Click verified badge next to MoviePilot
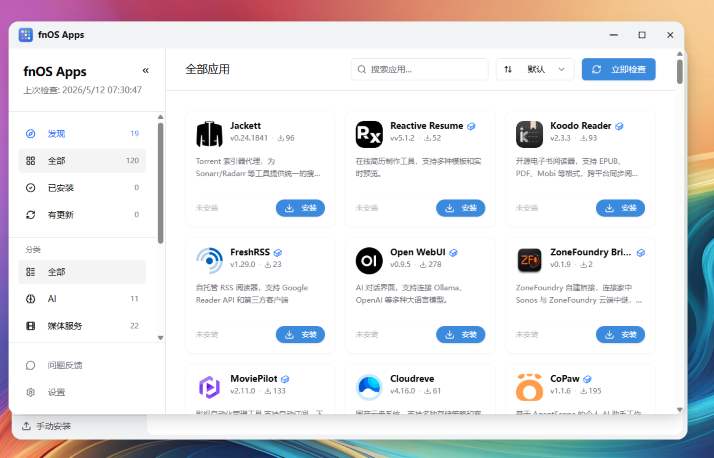 (x=285, y=379)
